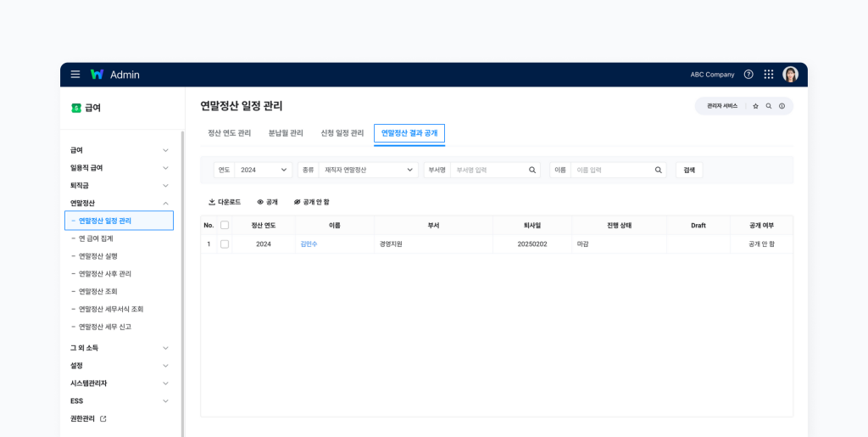Click the 부서명 search magnifier icon
The height and width of the screenshot is (437, 868).
pyautogui.click(x=532, y=170)
